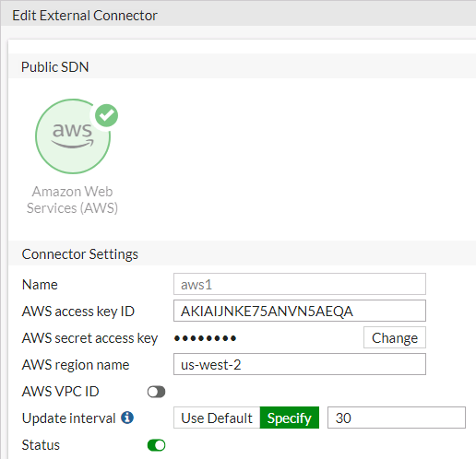Click the AWS VPC ID label

coord(60,392)
